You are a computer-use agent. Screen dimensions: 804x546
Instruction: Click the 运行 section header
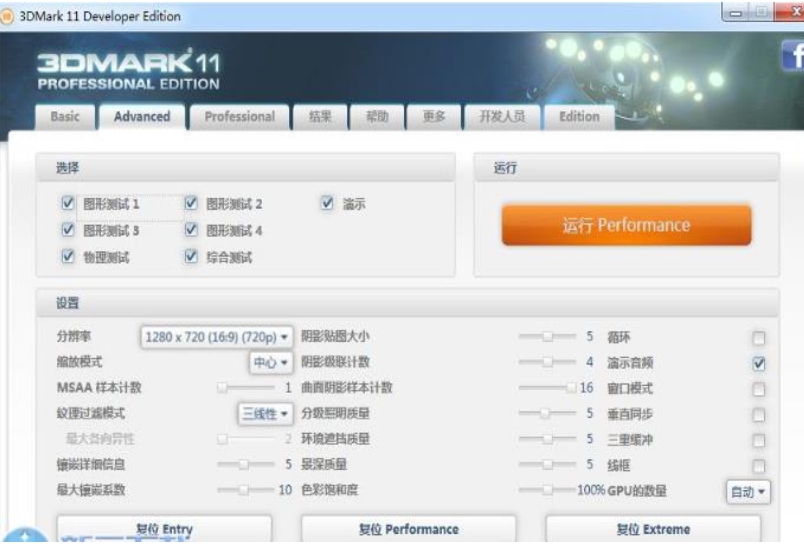tap(627, 168)
